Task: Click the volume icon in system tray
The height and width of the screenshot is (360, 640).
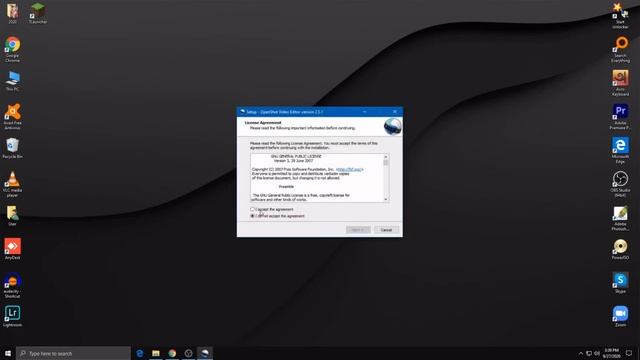Action: point(597,353)
